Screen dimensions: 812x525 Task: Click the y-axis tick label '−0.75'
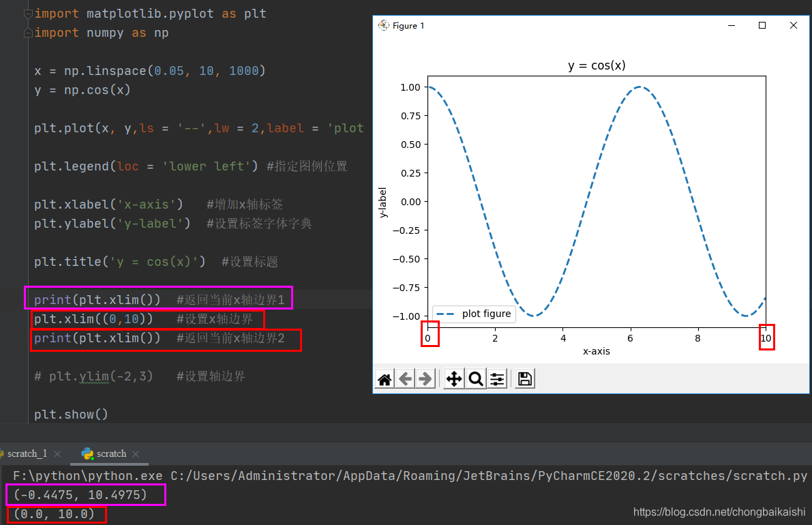tap(406, 287)
